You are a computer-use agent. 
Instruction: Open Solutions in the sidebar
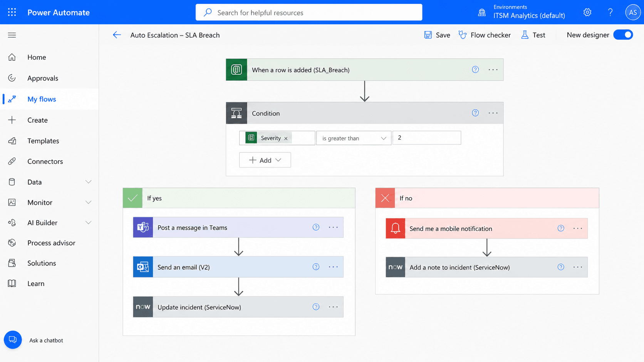49,263
